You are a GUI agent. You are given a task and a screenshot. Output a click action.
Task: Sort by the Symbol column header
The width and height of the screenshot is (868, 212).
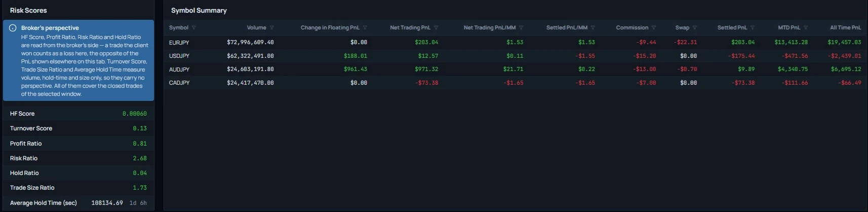pos(179,28)
